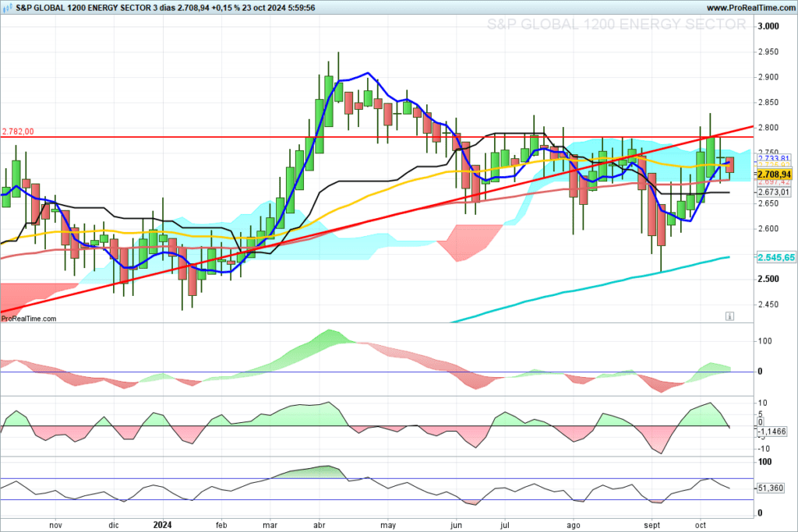Select the 'sept' label on the time axis
Screen dimensions: 798x532
pos(652,525)
